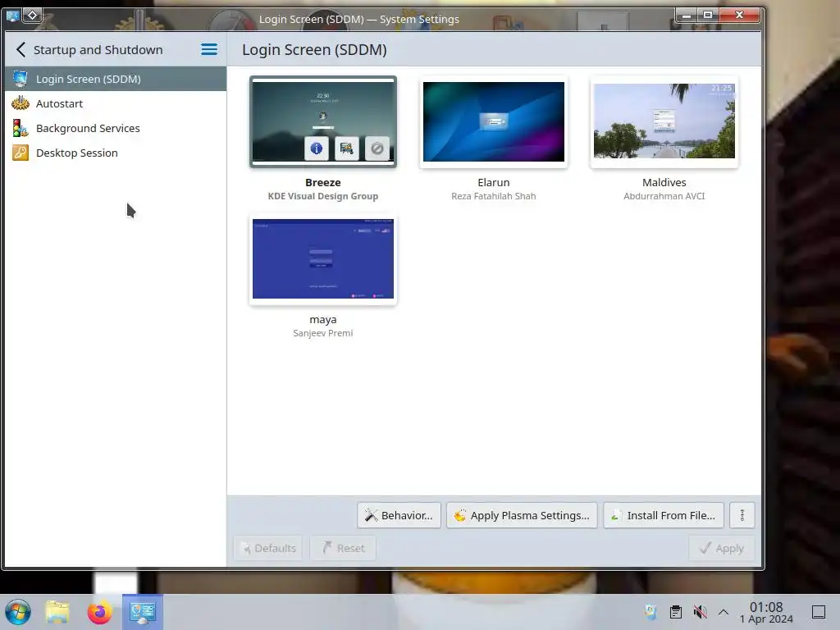Launch Firefox from the taskbar

click(x=99, y=612)
